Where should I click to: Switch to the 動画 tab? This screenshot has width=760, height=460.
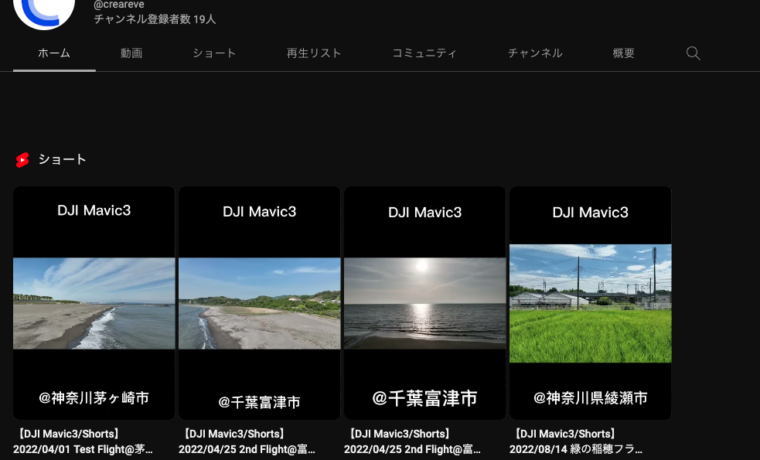point(131,53)
